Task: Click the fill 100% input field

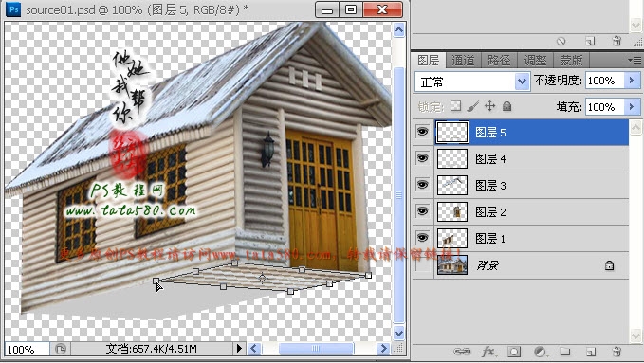Action: coord(604,107)
